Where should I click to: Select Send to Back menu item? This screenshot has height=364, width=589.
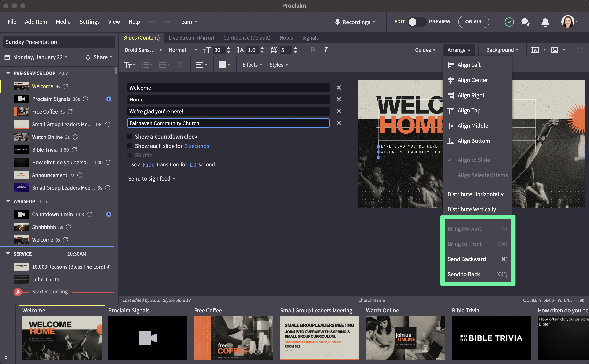464,274
